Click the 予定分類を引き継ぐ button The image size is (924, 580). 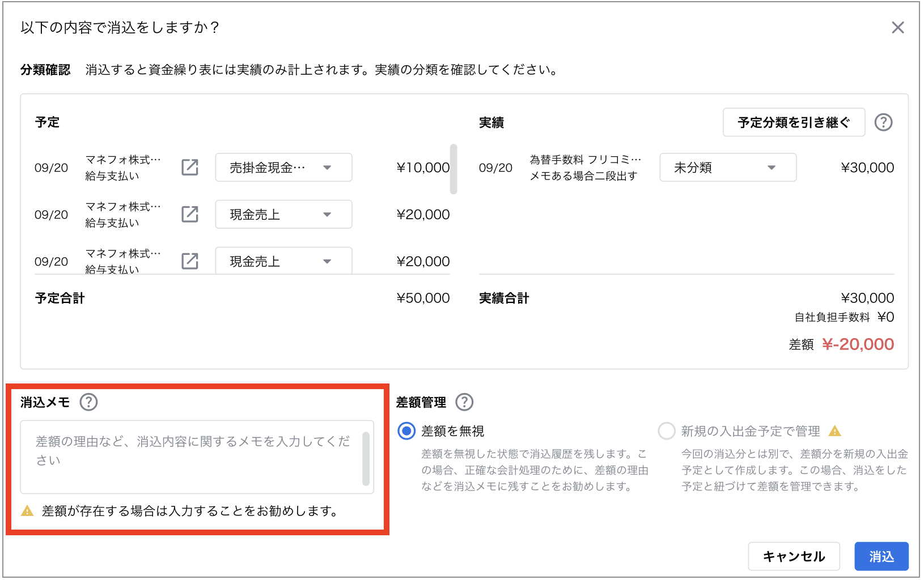794,122
